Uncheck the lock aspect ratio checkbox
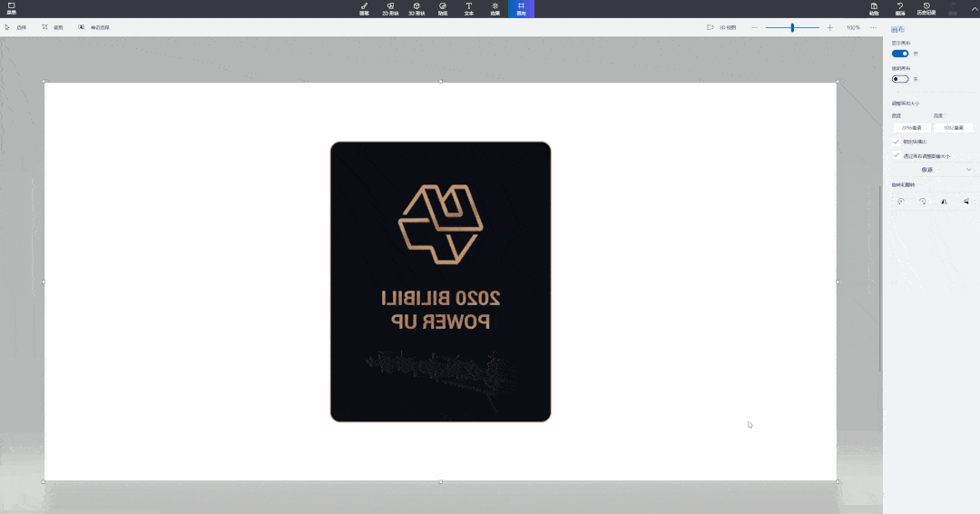The image size is (980, 514). point(897,142)
